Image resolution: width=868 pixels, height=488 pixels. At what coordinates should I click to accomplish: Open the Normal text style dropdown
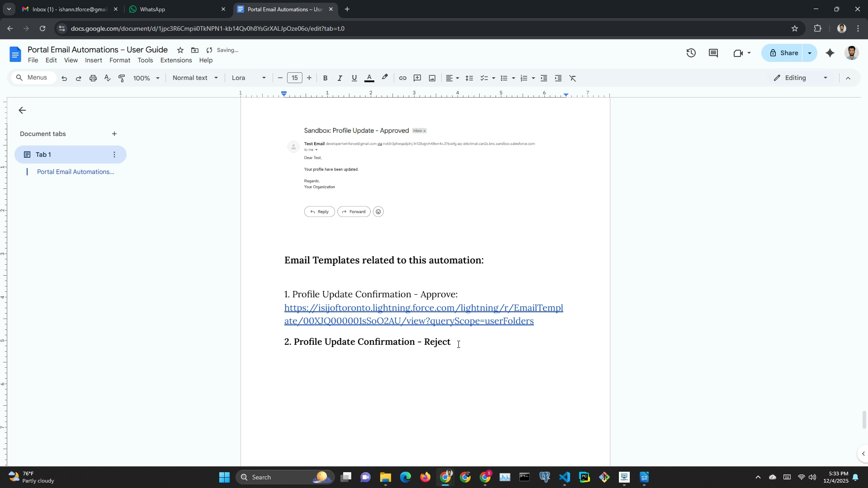tap(195, 78)
